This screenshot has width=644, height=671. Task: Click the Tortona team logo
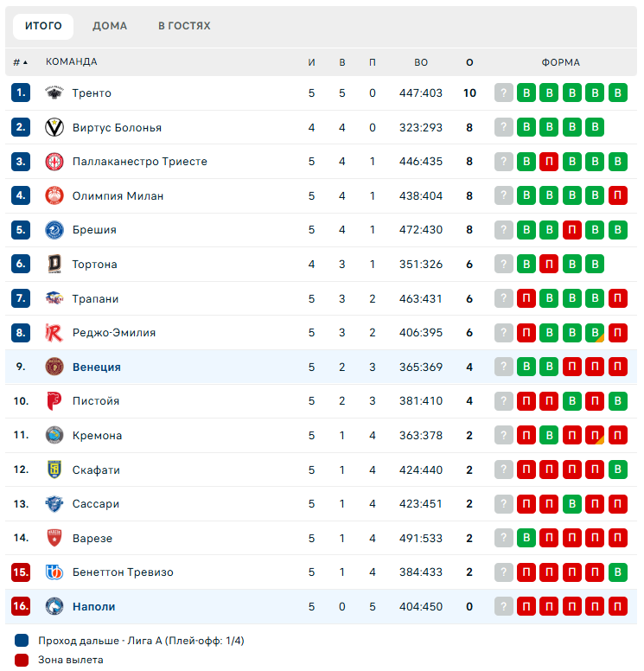coord(54,264)
